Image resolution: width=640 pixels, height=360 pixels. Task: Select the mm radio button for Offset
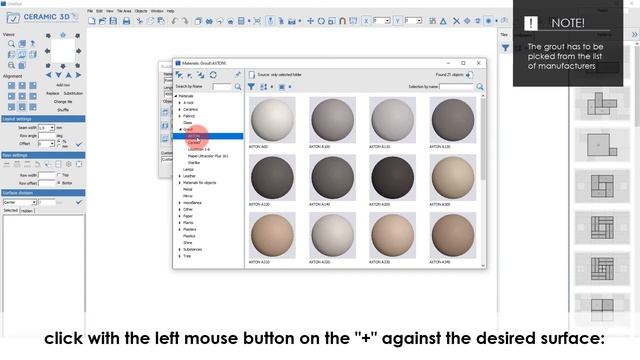pos(59,146)
